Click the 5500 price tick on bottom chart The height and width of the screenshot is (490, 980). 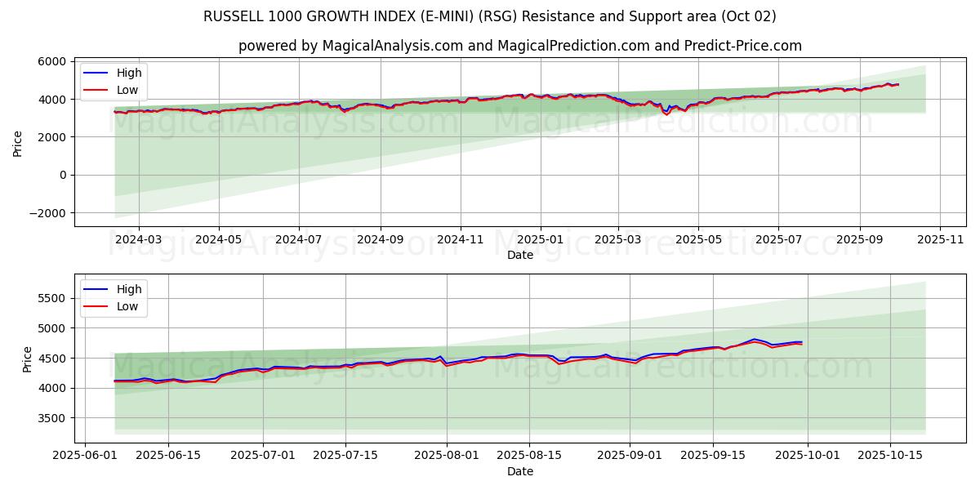point(51,298)
